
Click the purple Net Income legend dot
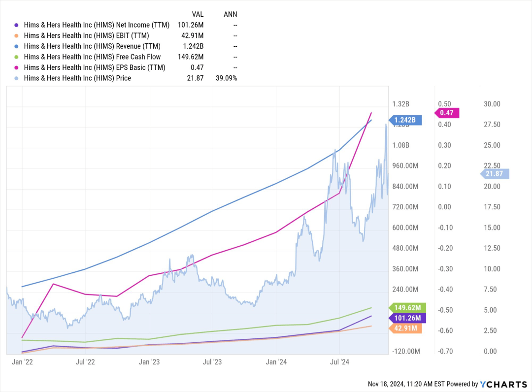click(x=16, y=25)
